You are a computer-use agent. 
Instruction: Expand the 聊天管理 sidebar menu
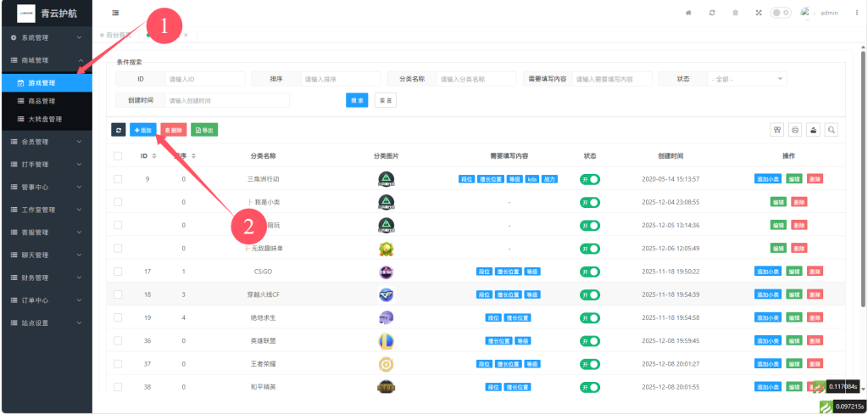[46, 255]
